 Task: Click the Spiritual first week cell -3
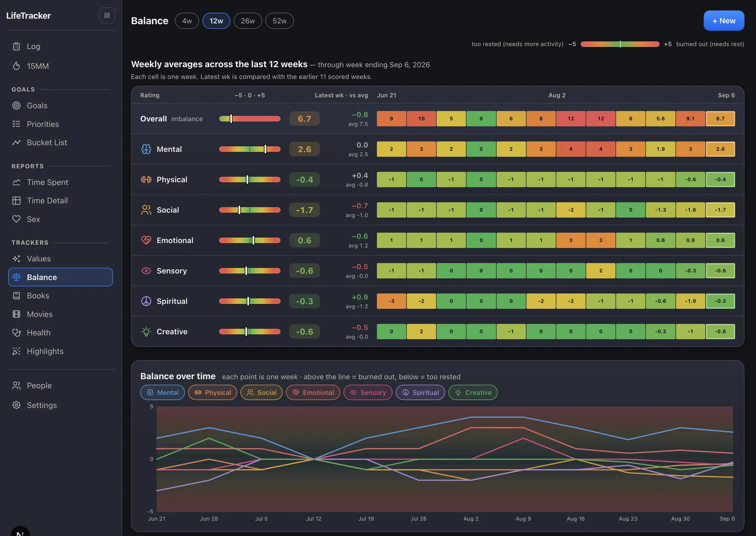click(x=391, y=301)
